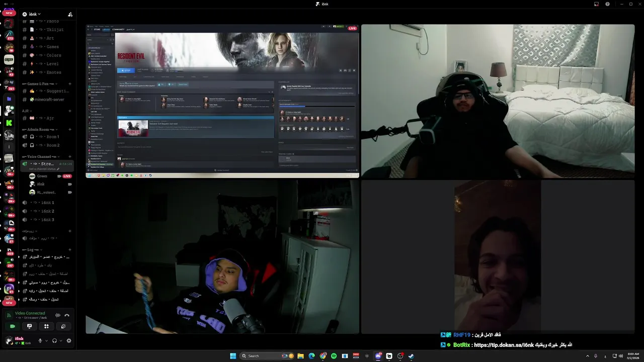Join the i6nk 1 voice channel
The image size is (644, 362).
tap(47, 203)
